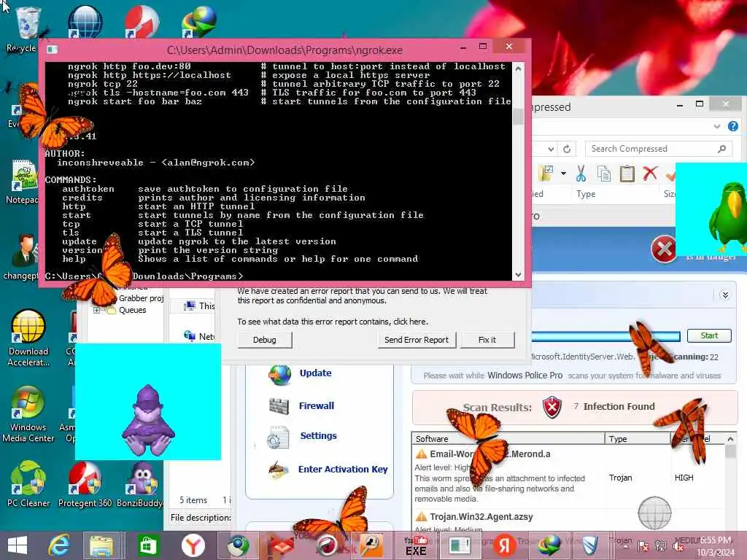This screenshot has height=560, width=747.
Task: Click the ngrok console scrollbar up arrow
Action: coord(518,68)
